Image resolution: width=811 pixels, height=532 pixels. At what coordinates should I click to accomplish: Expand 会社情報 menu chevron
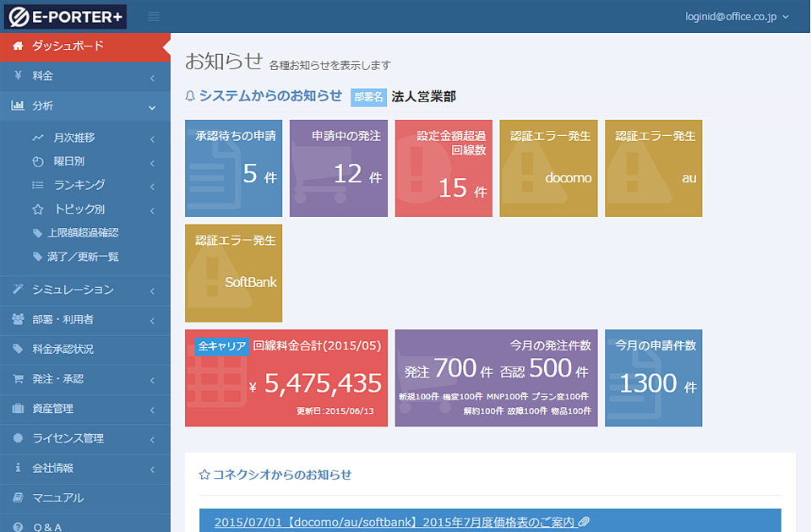(152, 470)
